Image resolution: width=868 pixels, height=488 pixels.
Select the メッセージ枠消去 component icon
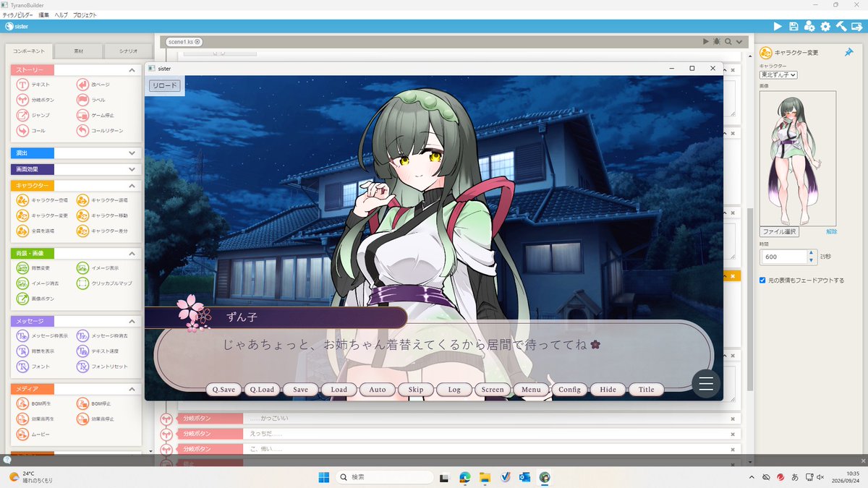click(82, 336)
